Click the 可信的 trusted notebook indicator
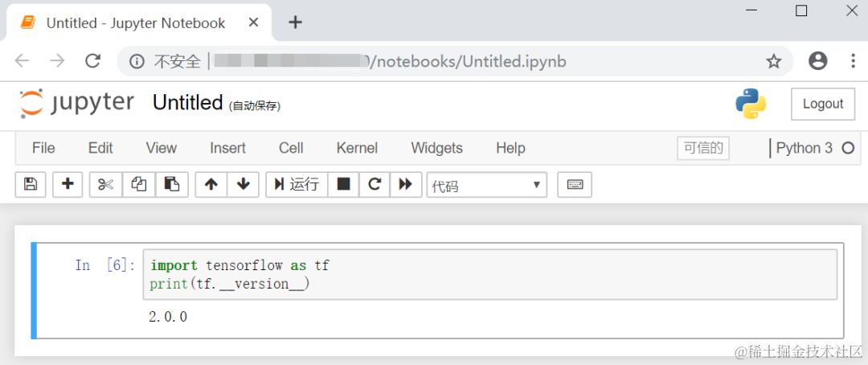 (703, 149)
